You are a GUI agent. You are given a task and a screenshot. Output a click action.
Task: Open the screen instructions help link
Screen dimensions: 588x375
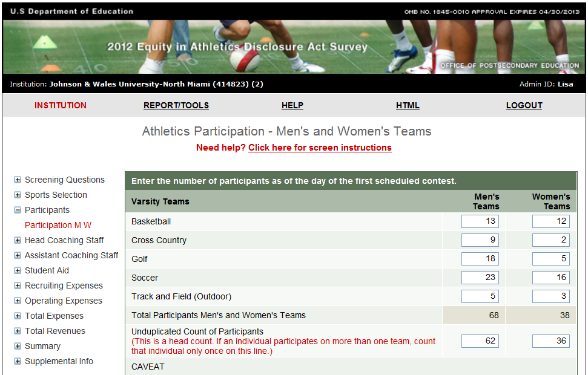320,148
